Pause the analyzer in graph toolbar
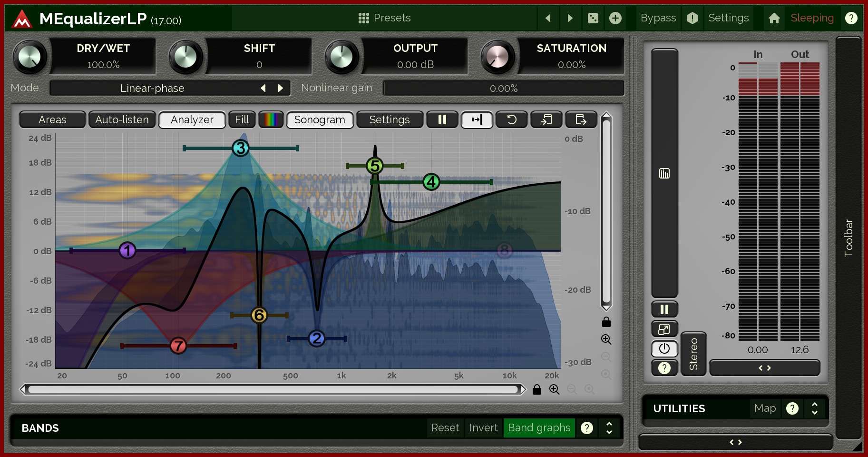 tap(442, 119)
